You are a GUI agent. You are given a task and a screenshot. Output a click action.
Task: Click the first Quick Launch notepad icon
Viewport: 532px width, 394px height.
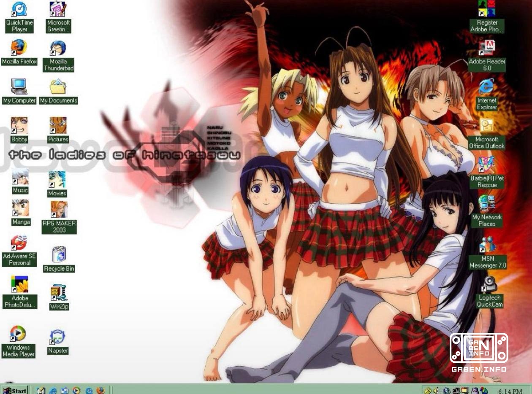41,390
